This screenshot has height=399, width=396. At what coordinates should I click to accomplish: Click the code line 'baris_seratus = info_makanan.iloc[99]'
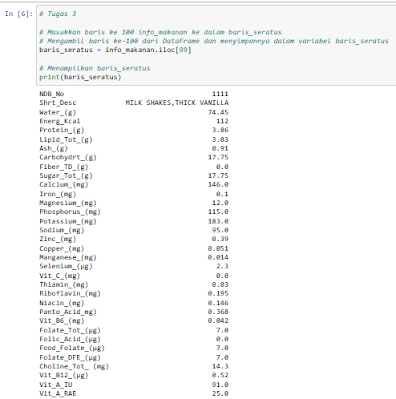(115, 50)
